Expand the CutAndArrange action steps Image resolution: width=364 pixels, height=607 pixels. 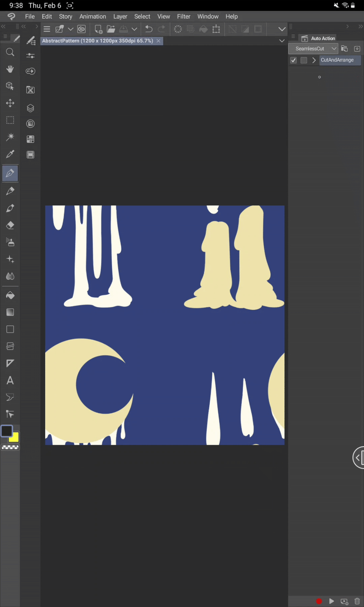(314, 60)
